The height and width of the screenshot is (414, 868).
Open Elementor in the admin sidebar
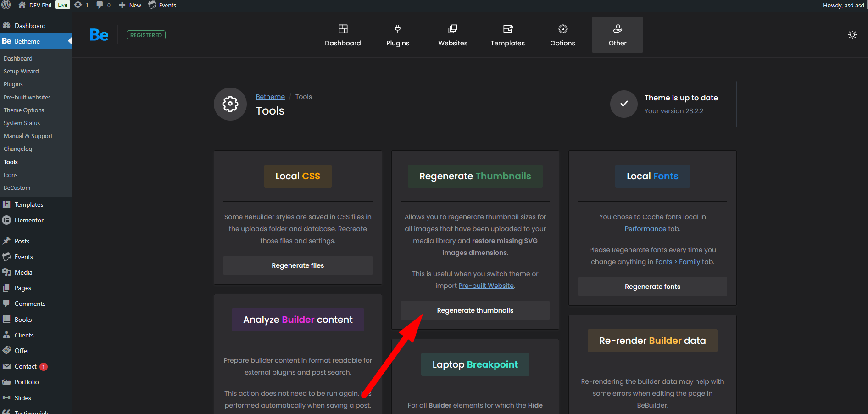29,220
